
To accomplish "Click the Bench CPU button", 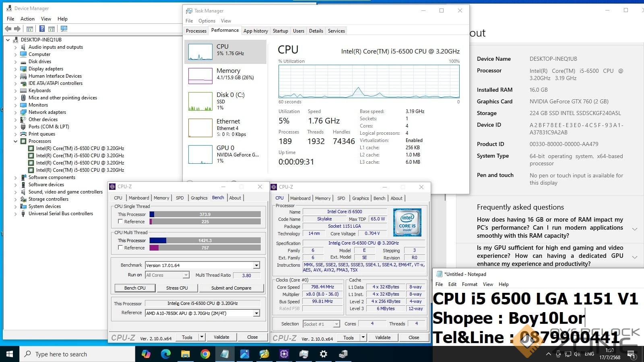I will pyautogui.click(x=135, y=288).
